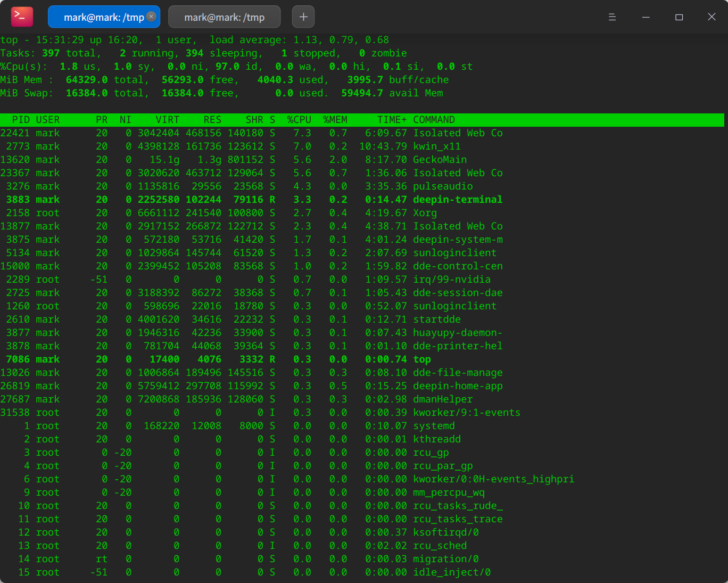Close the active blue mark@mark: /tmp tab
The height and width of the screenshot is (583, 728).
point(151,17)
